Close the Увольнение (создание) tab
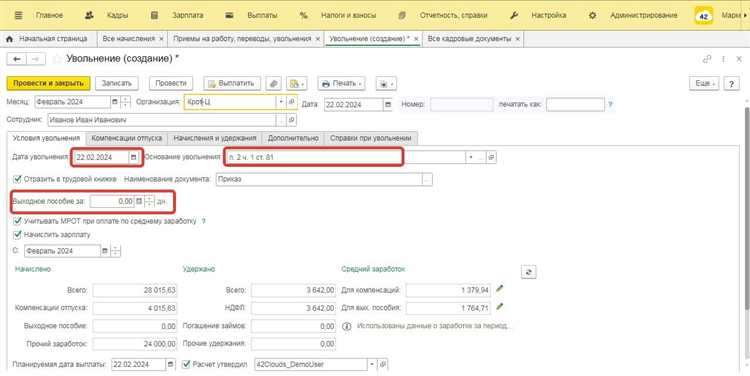The height and width of the screenshot is (376, 750). [416, 39]
